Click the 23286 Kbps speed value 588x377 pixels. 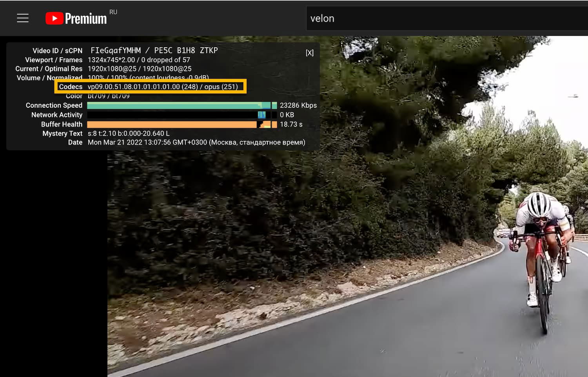pyautogui.click(x=298, y=105)
